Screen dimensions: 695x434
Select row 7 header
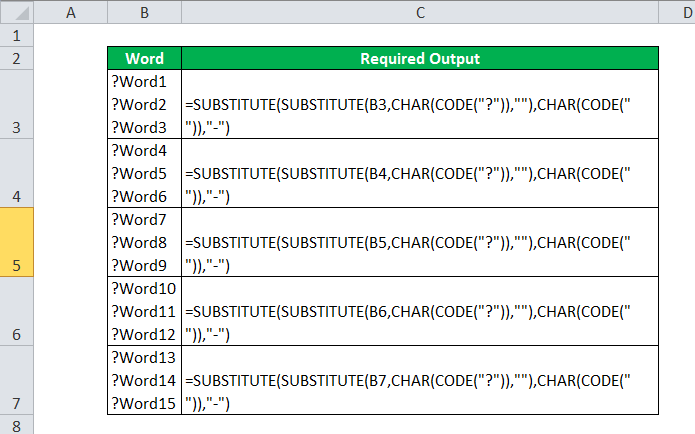pos(17,380)
